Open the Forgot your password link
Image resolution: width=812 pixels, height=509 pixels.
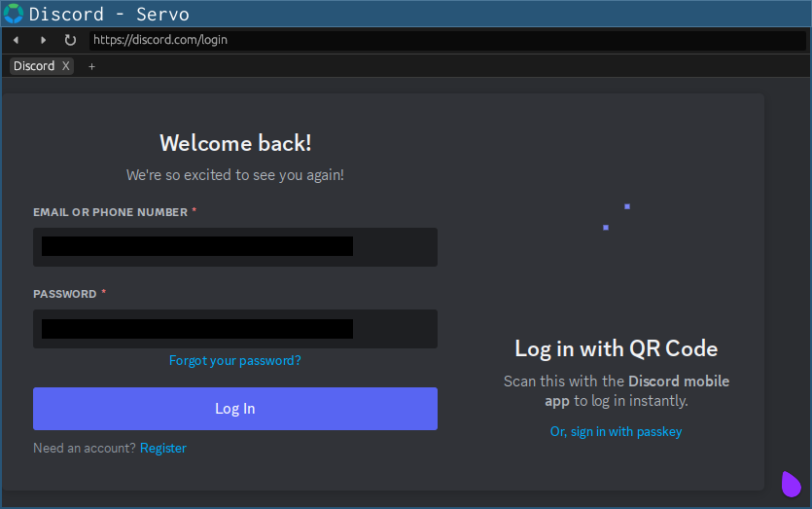[x=234, y=360]
